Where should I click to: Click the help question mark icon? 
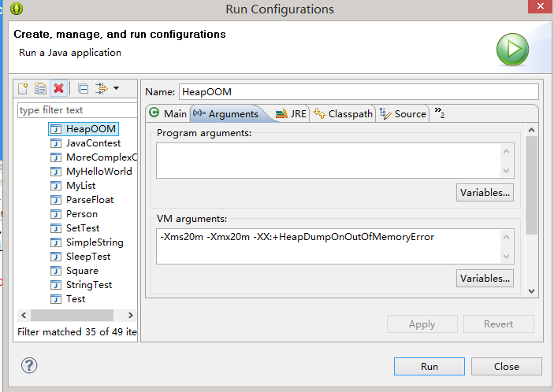29,365
